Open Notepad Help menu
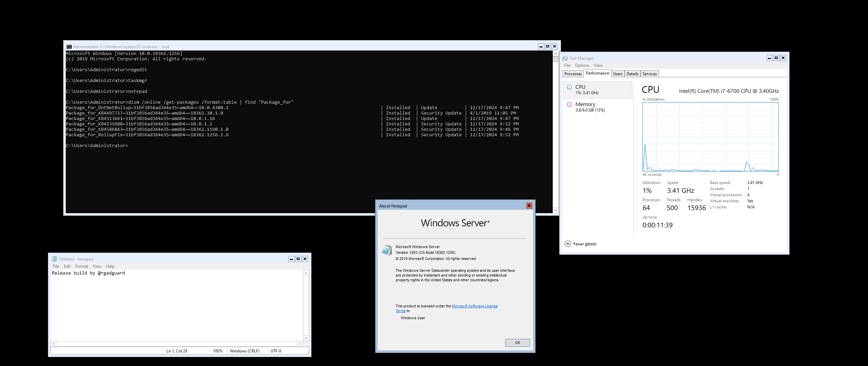The image size is (868, 366). [110, 266]
